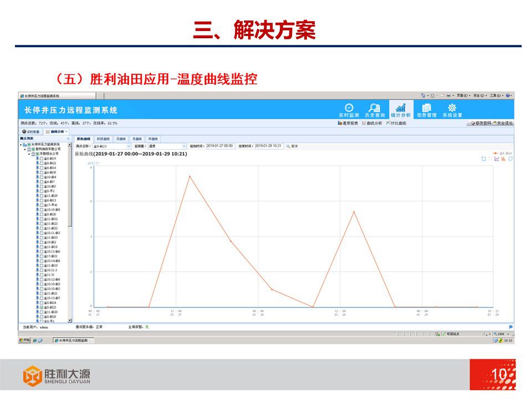Open browser help icon menu

[x=509, y=96]
